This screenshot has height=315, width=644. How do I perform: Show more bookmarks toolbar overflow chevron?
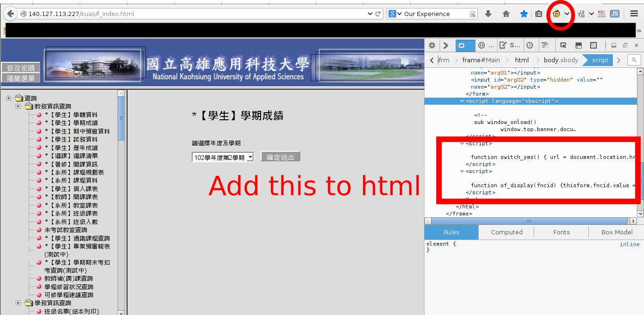pyautogui.click(x=639, y=31)
